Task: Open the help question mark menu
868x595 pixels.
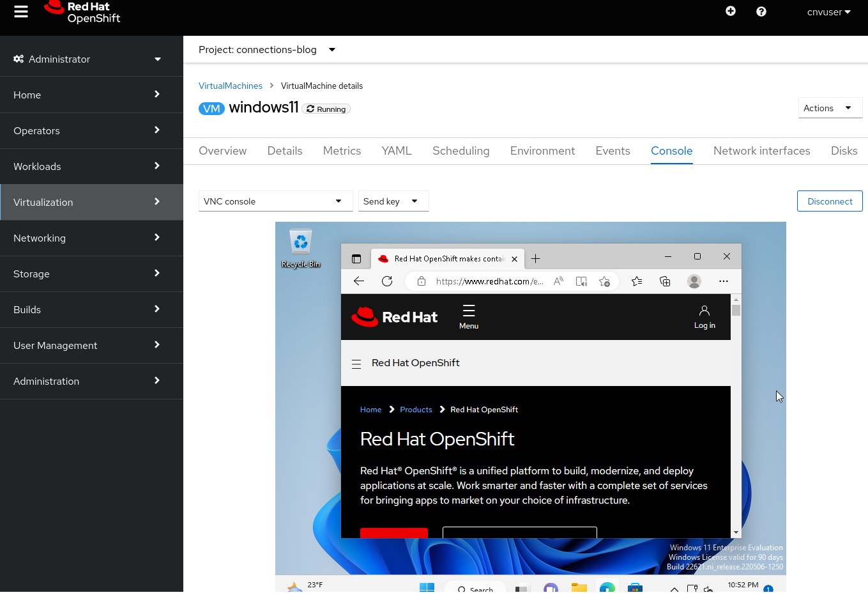Action: click(761, 12)
